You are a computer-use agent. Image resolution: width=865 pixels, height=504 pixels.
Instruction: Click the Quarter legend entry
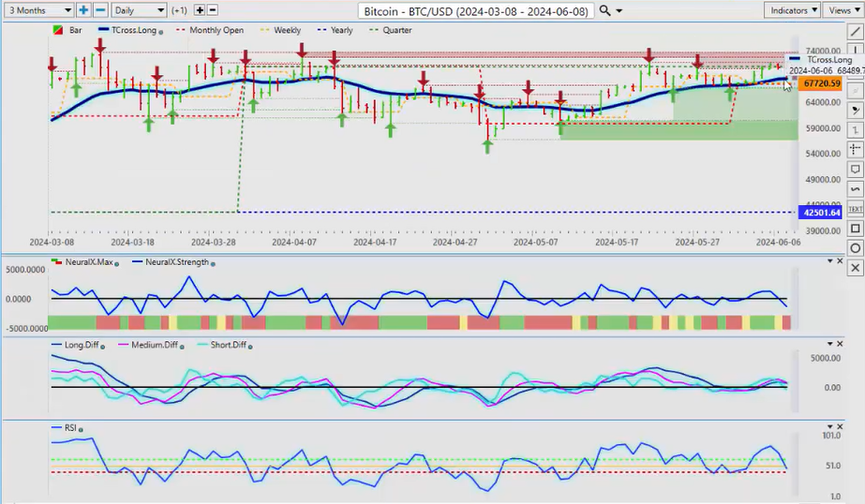(391, 30)
